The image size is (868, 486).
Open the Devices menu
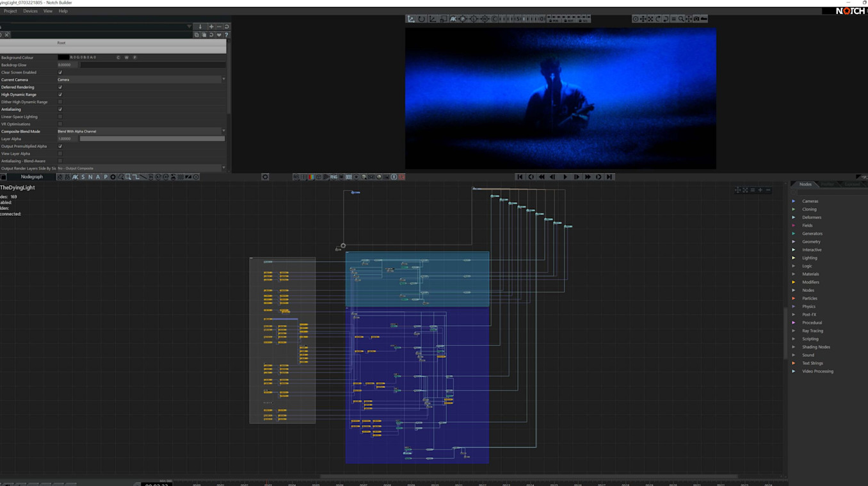tap(30, 11)
